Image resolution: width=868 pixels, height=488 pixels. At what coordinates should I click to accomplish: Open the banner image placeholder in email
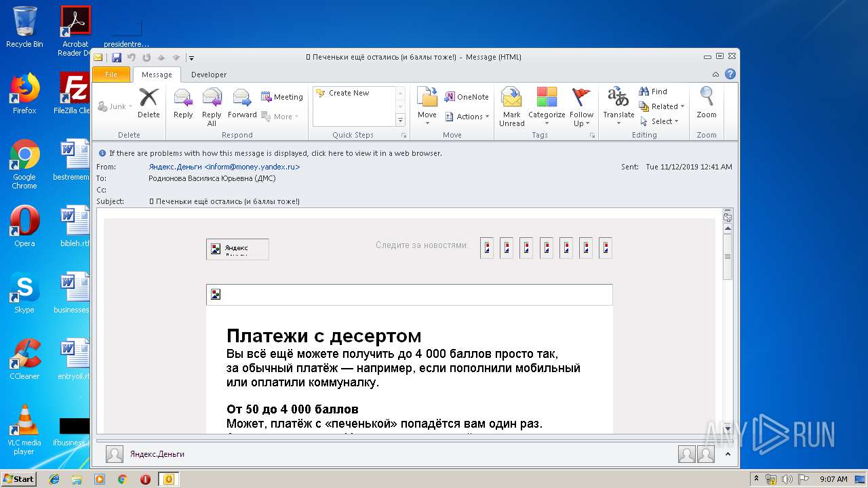click(x=410, y=295)
